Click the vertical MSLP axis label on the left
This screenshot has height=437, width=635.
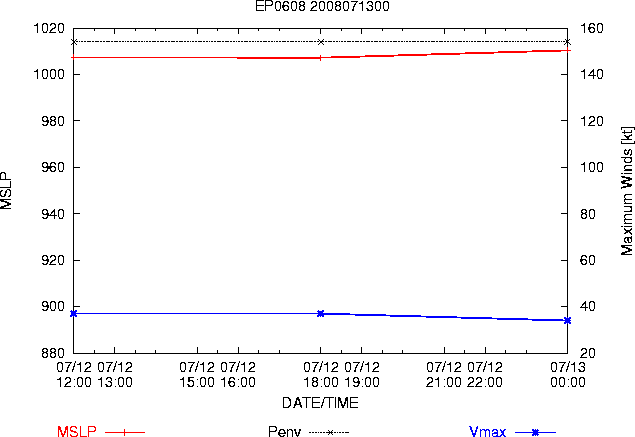point(6,191)
